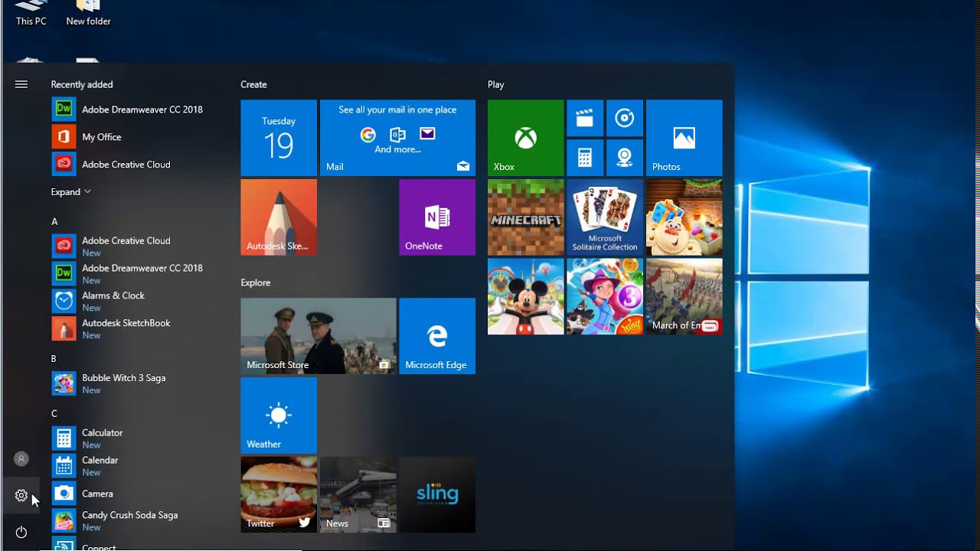The image size is (980, 551).
Task: Open the Autodesk SketchBook pencil tile
Action: (x=279, y=217)
